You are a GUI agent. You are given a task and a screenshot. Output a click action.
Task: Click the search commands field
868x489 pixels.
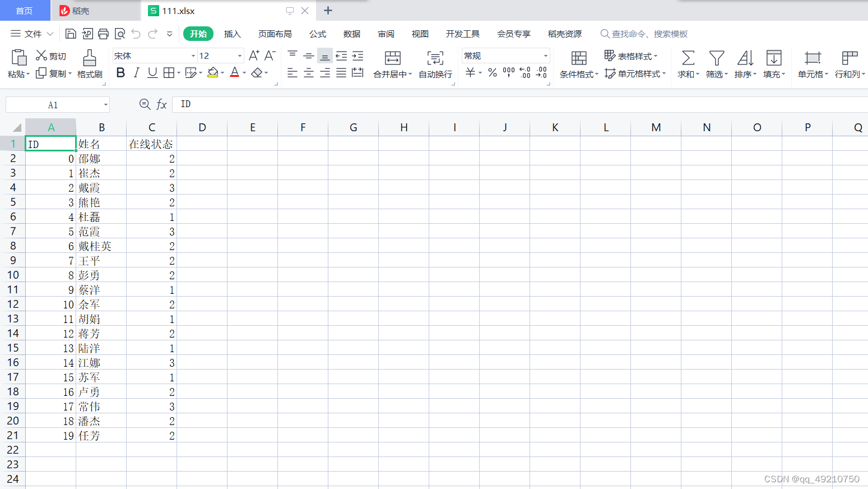[x=644, y=34]
